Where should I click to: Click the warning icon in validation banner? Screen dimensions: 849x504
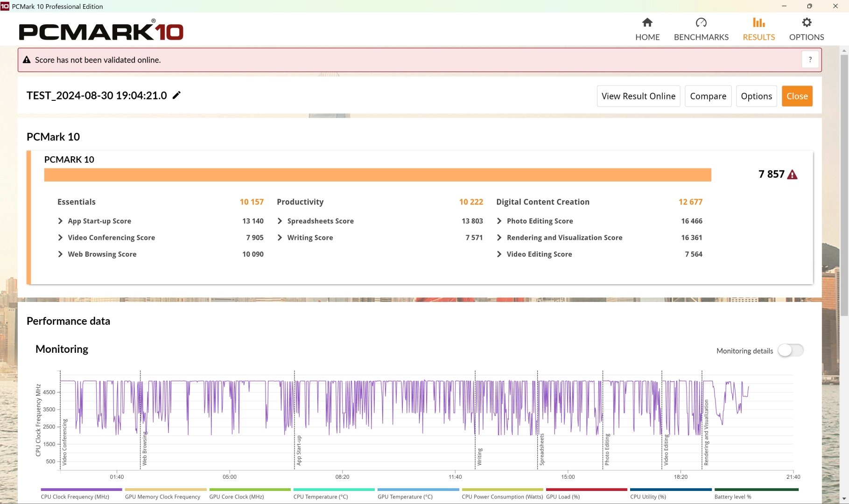tap(27, 60)
